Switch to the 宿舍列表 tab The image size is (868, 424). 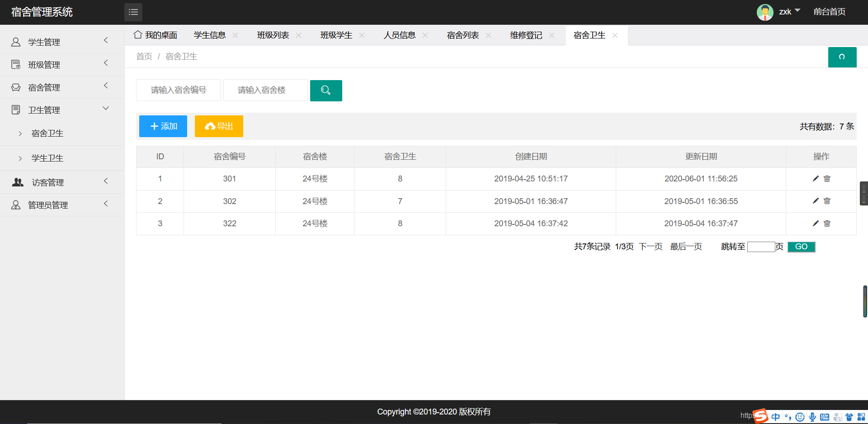tap(463, 35)
